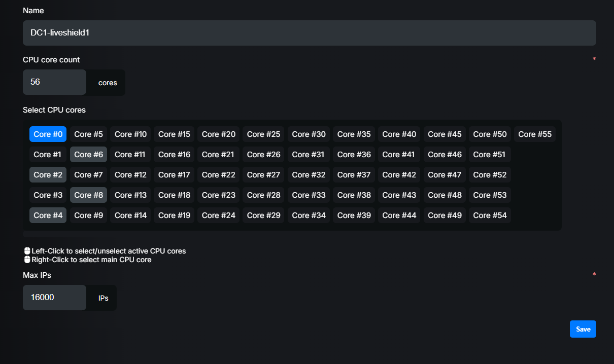This screenshot has height=364, width=614.
Task: Activate Core #55 at grid end
Action: pyautogui.click(x=534, y=134)
